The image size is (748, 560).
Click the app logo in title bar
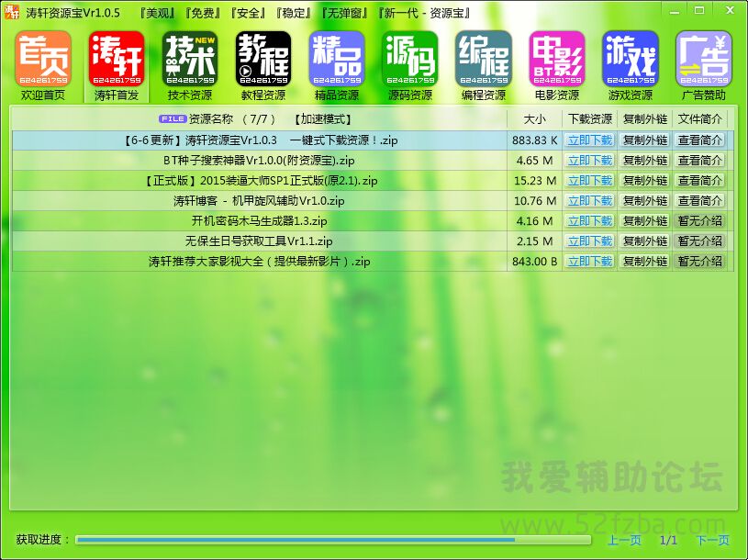11,11
